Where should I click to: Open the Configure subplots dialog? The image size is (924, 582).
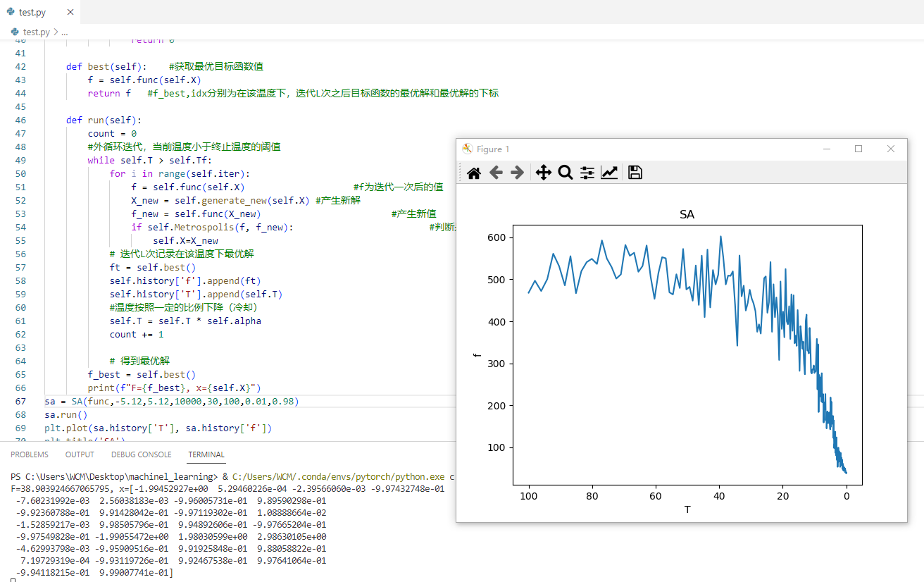(x=587, y=172)
